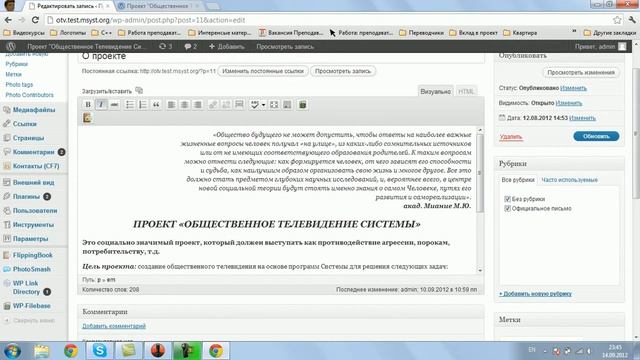Click the Обновить button
Viewport: 640px width, 360px height.
(x=596, y=136)
